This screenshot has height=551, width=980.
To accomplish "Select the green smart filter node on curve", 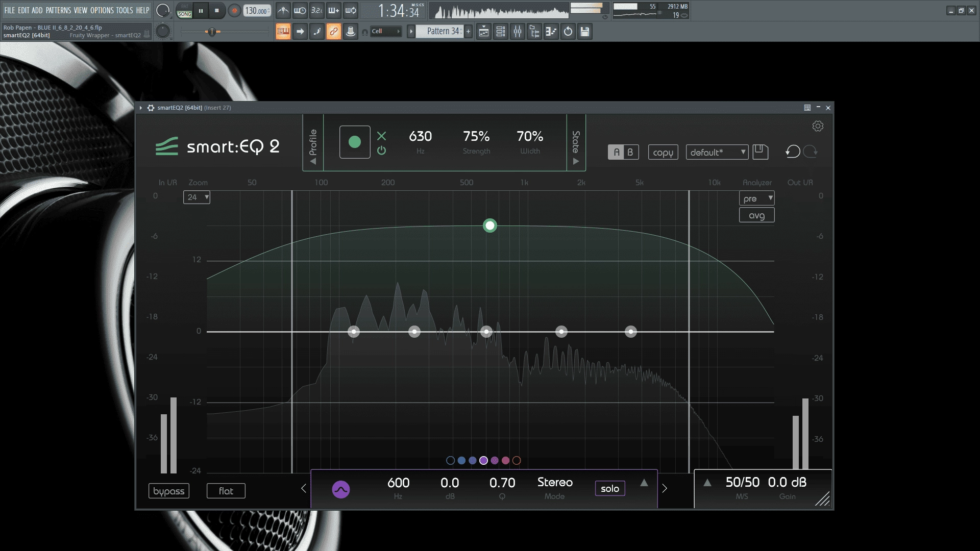I will click(x=490, y=226).
